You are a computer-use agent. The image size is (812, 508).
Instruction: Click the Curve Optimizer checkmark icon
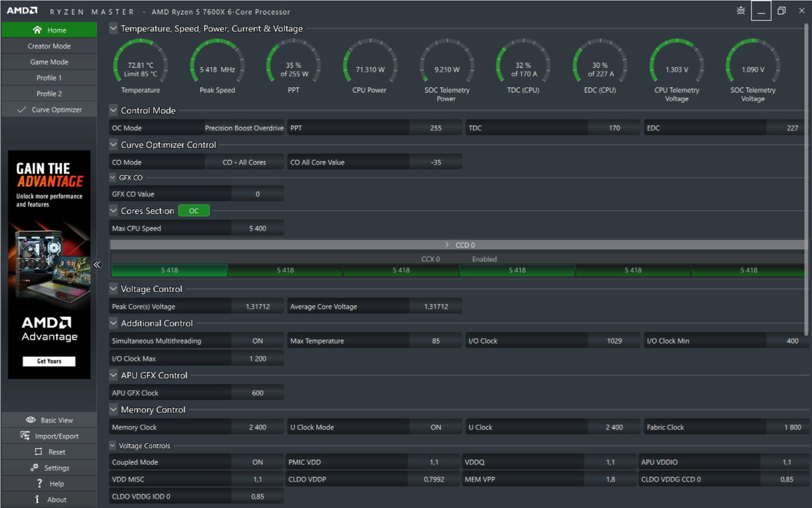click(22, 109)
